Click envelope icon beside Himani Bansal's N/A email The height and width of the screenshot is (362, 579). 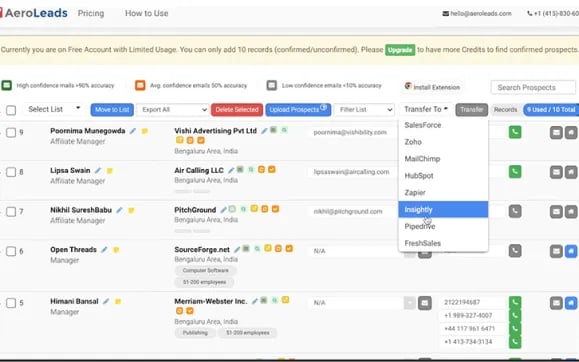tap(425, 303)
